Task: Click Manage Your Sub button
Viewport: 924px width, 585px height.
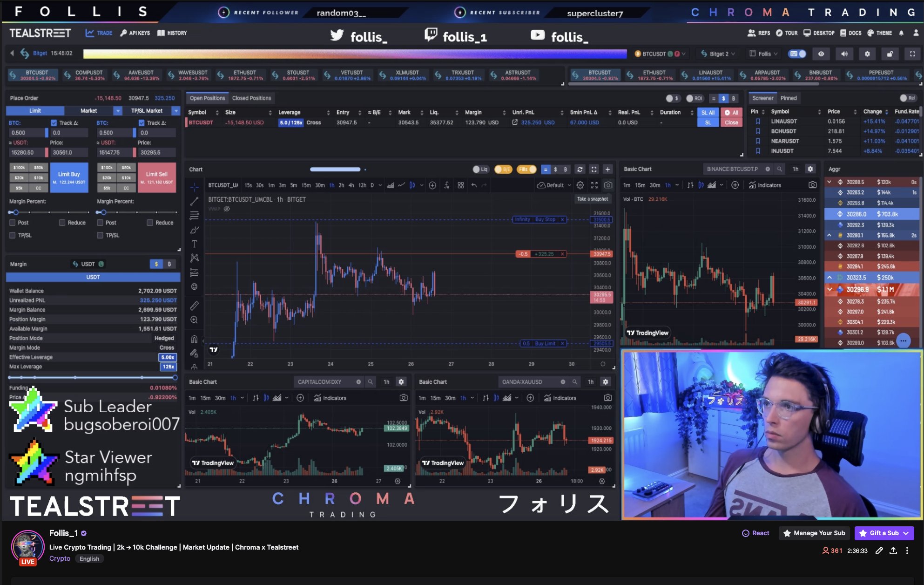Action: tap(814, 533)
